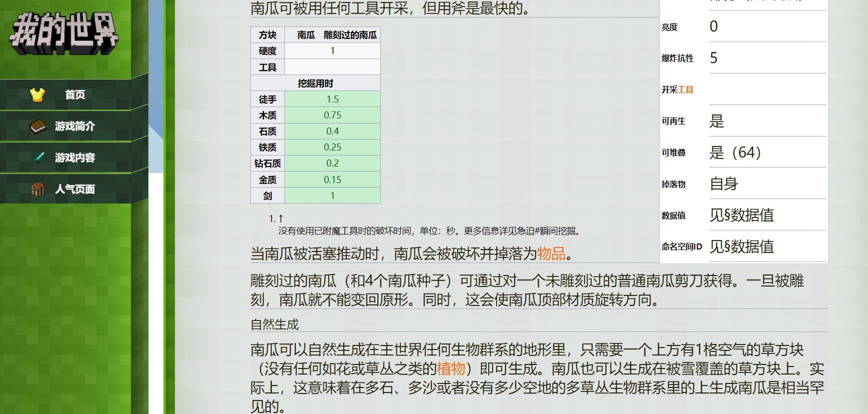
Task: Click the 硬度 row label
Action: 267,50
